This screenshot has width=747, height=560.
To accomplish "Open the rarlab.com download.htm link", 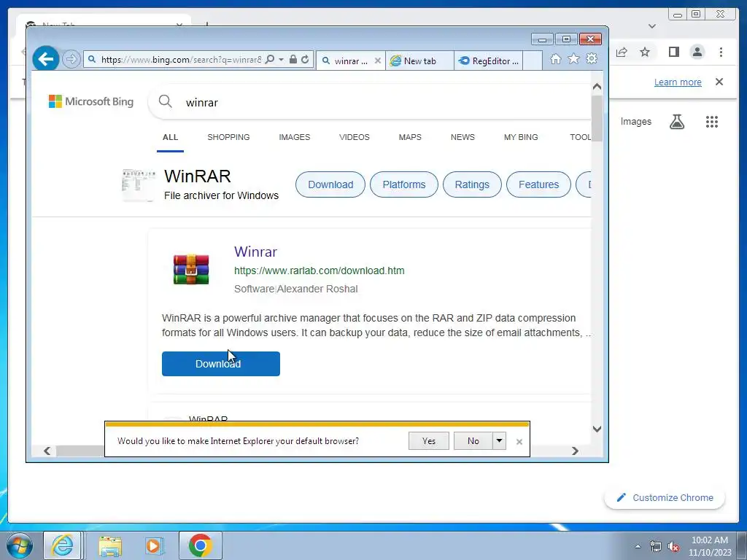I will (320, 271).
